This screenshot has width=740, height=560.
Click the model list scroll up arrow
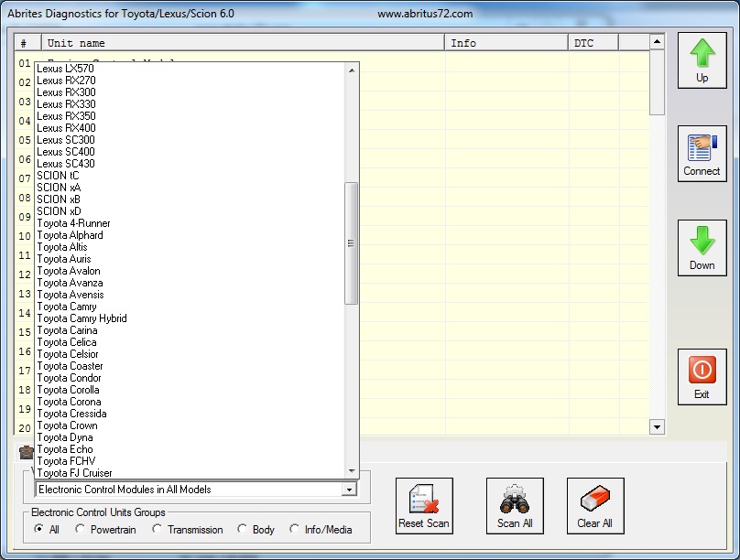[x=352, y=70]
